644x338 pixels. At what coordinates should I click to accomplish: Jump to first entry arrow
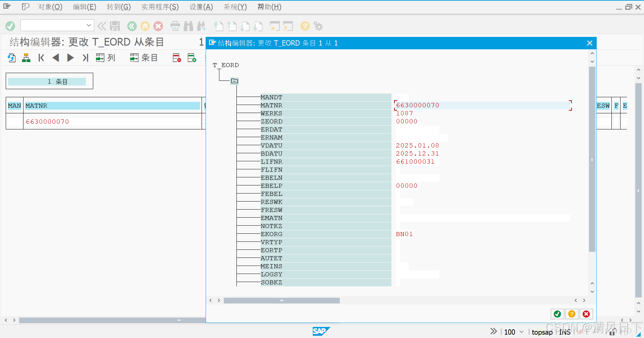click(41, 58)
